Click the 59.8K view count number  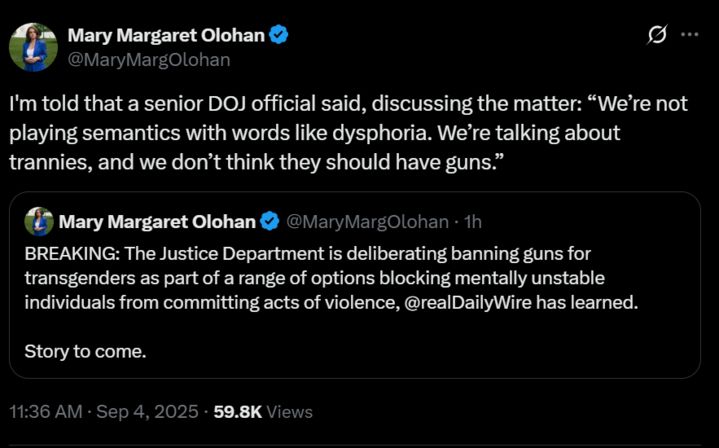[x=239, y=411]
